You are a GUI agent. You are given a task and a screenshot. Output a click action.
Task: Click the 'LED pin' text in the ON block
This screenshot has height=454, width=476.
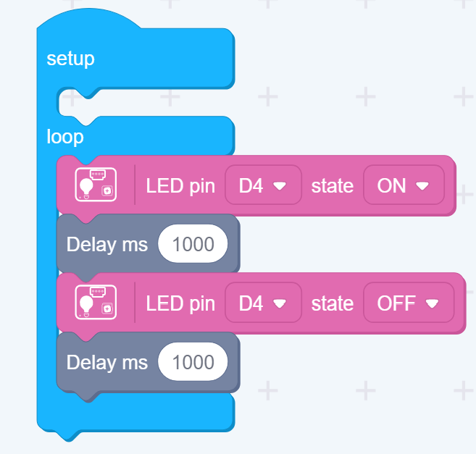click(180, 185)
